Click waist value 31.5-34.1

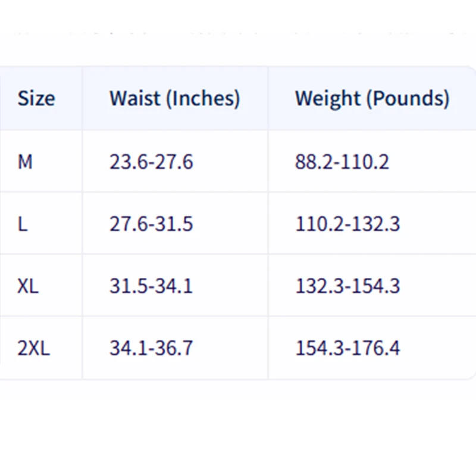click(151, 286)
